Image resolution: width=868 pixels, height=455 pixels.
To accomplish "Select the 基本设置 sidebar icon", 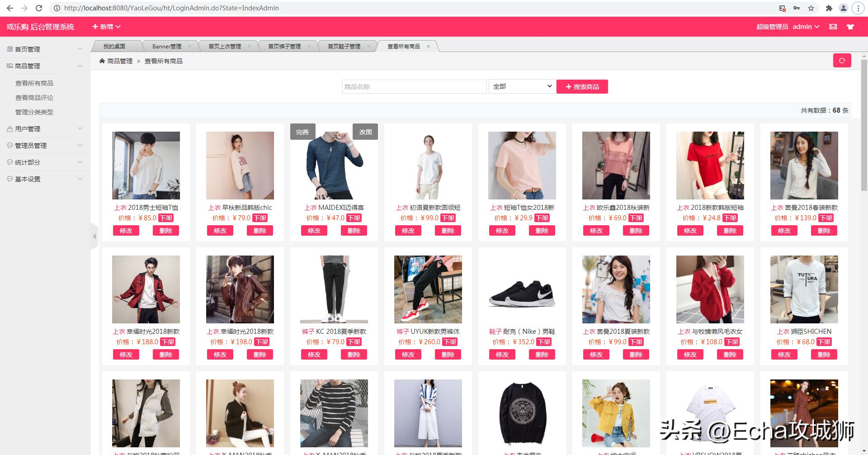I will 9,179.
